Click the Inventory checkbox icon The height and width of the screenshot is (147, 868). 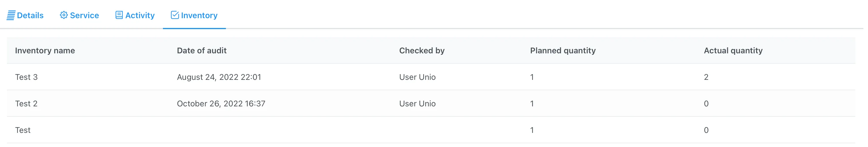[174, 15]
